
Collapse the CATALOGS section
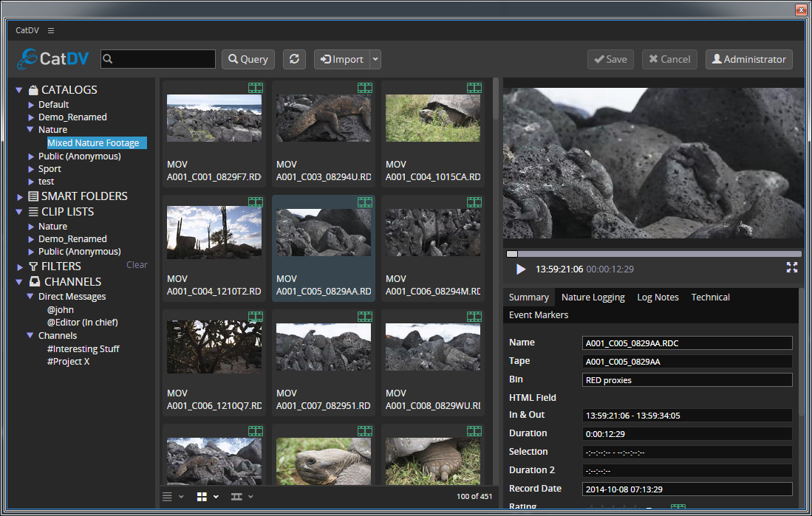(19, 90)
